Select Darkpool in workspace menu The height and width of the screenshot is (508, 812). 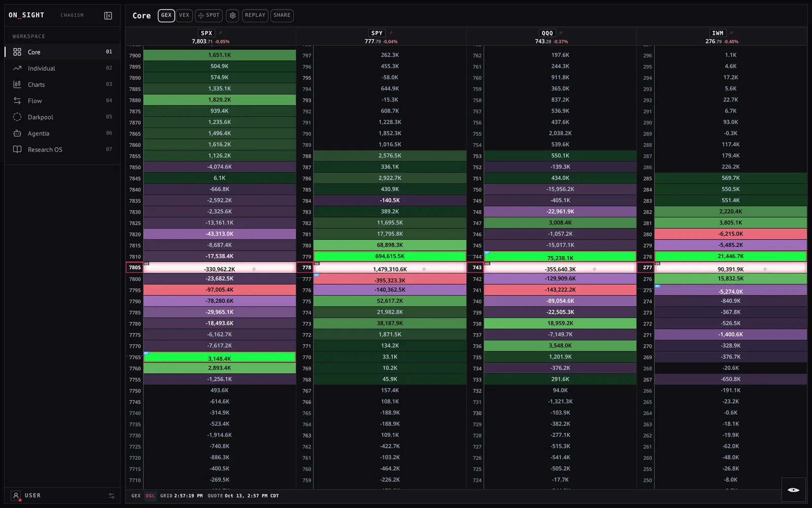(62, 117)
